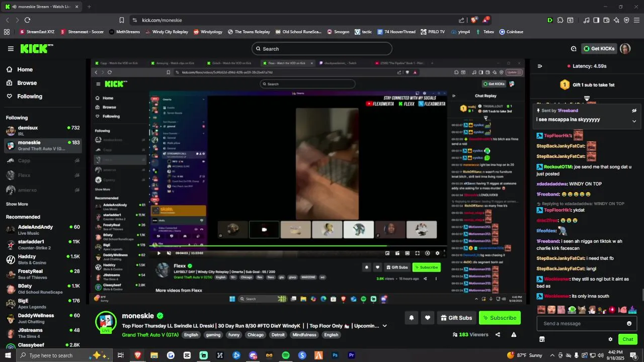Report stream using the warning triangle icon

[x=514, y=334]
